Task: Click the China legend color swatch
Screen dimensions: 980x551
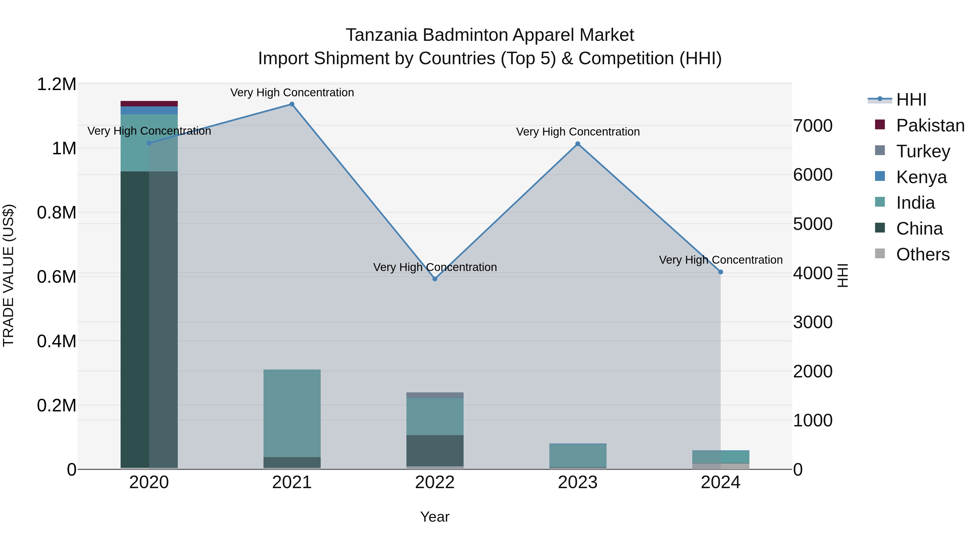Action: 880,228
